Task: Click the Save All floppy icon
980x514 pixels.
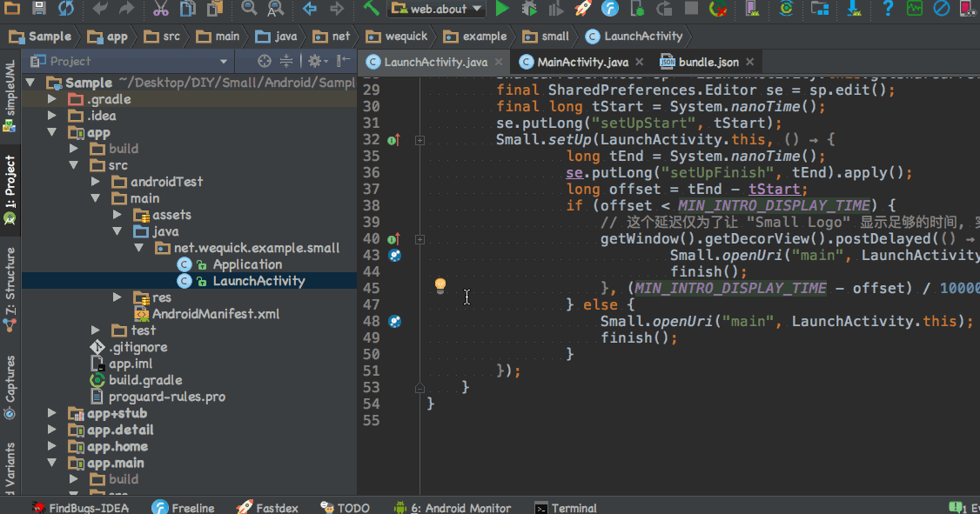Action: (39, 8)
